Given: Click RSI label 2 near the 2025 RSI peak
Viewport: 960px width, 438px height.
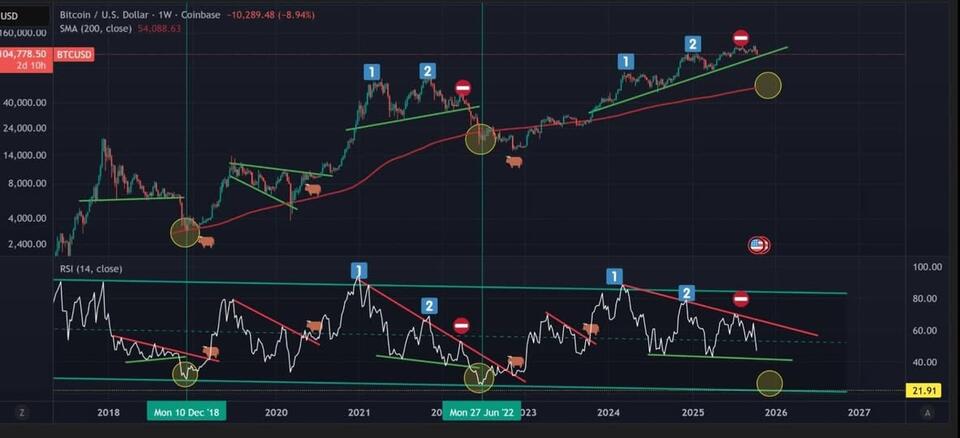Looking at the screenshot, I should click(x=687, y=293).
